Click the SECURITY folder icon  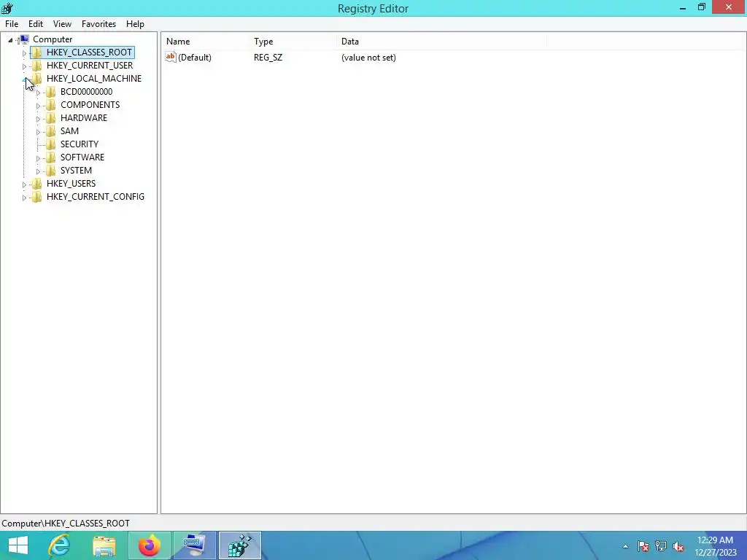(50, 144)
